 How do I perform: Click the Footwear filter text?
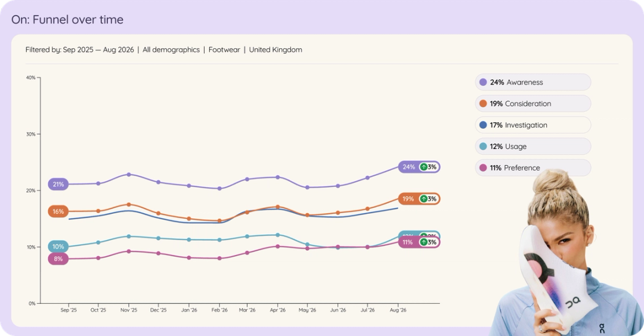coord(224,49)
